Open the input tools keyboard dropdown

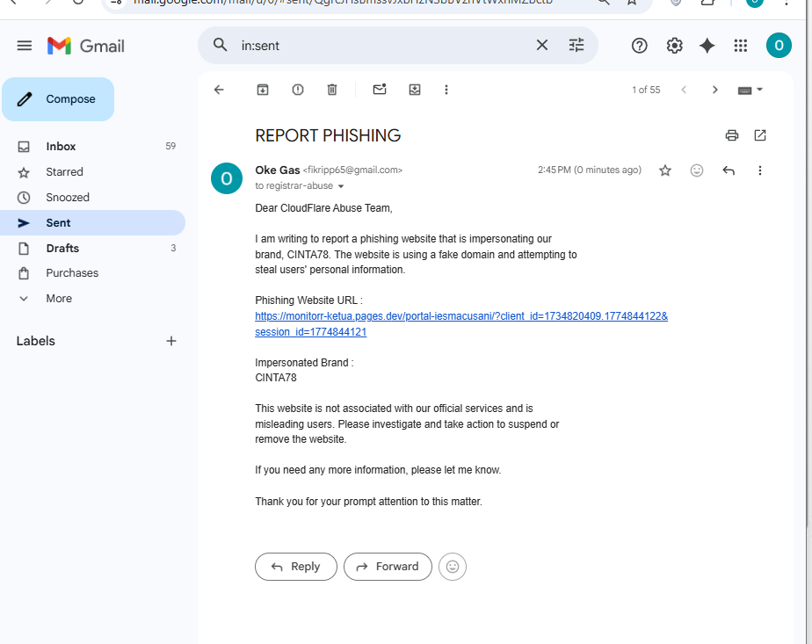point(750,90)
